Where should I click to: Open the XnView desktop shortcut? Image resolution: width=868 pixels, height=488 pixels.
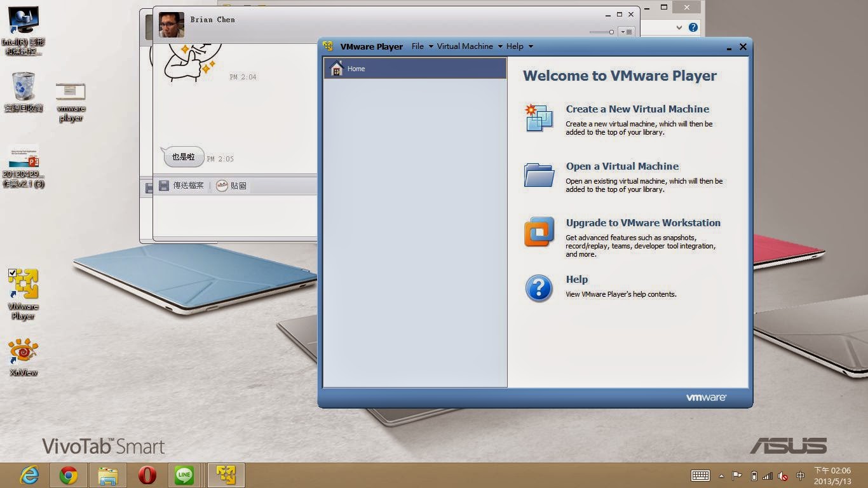[x=23, y=358]
